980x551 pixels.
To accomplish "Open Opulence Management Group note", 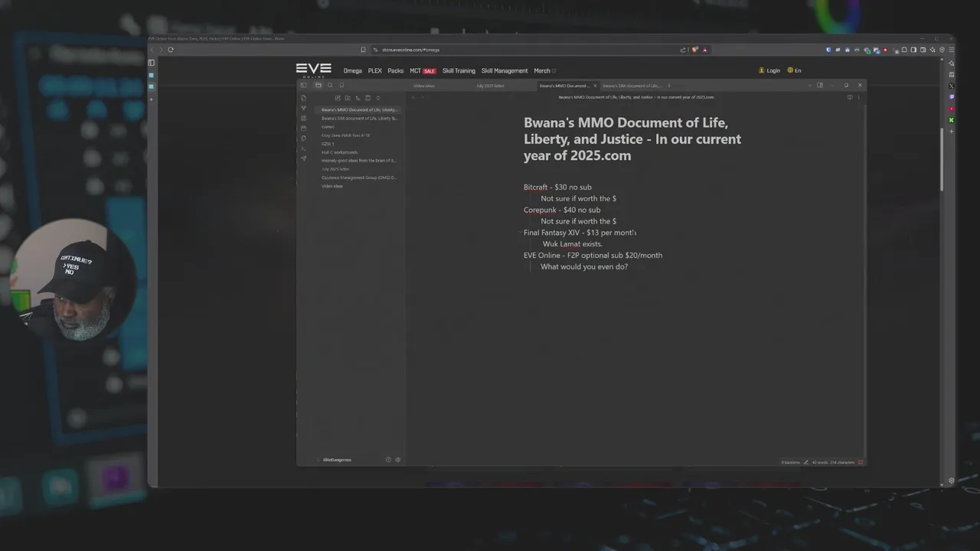I will tap(358, 178).
